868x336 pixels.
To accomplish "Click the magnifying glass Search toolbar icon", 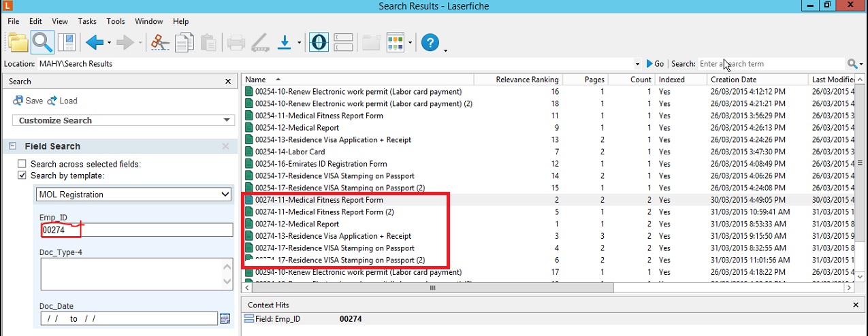I will click(42, 42).
